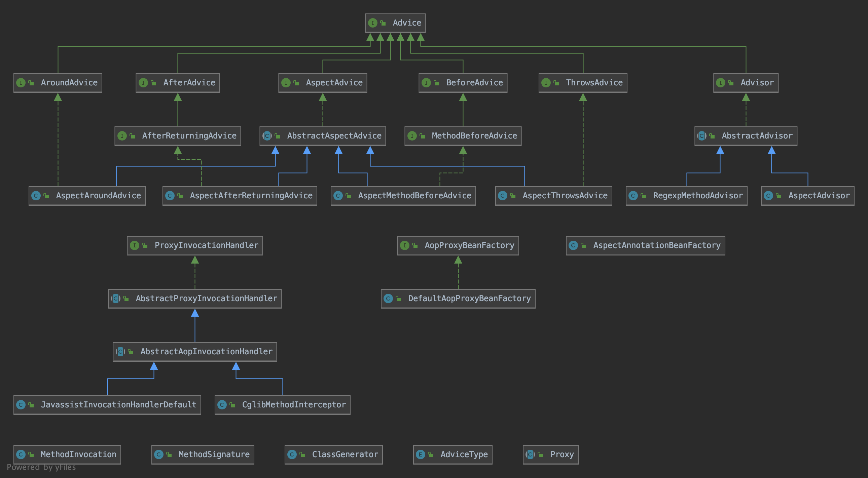Image resolution: width=868 pixels, height=478 pixels.
Task: Click the class icon on CglibMethodInterceptor
Action: (x=222, y=405)
